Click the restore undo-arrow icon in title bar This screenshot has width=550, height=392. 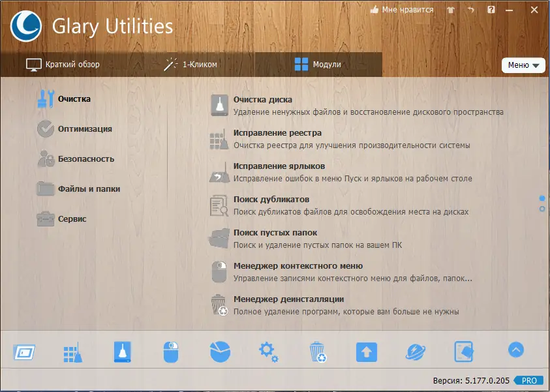470,10
